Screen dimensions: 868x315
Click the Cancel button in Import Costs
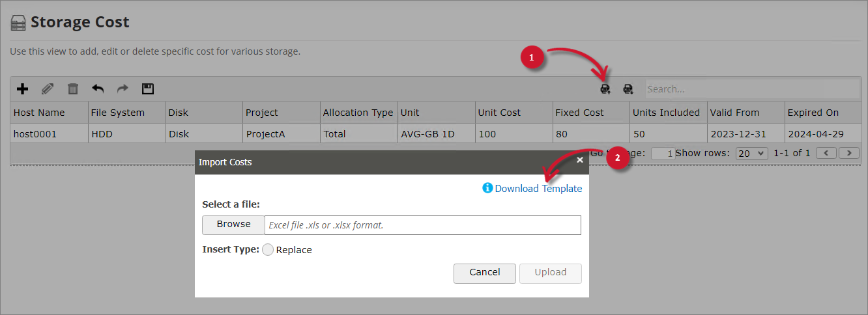click(485, 273)
